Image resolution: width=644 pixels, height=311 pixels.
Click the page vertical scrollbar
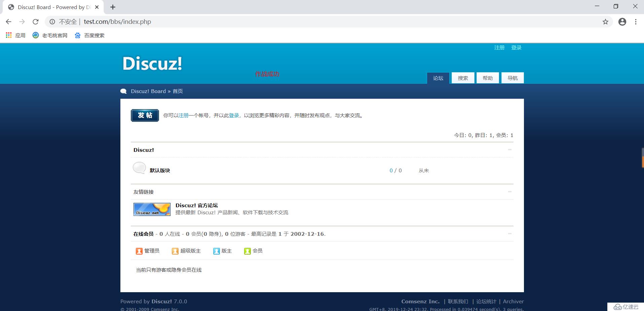pos(643,158)
